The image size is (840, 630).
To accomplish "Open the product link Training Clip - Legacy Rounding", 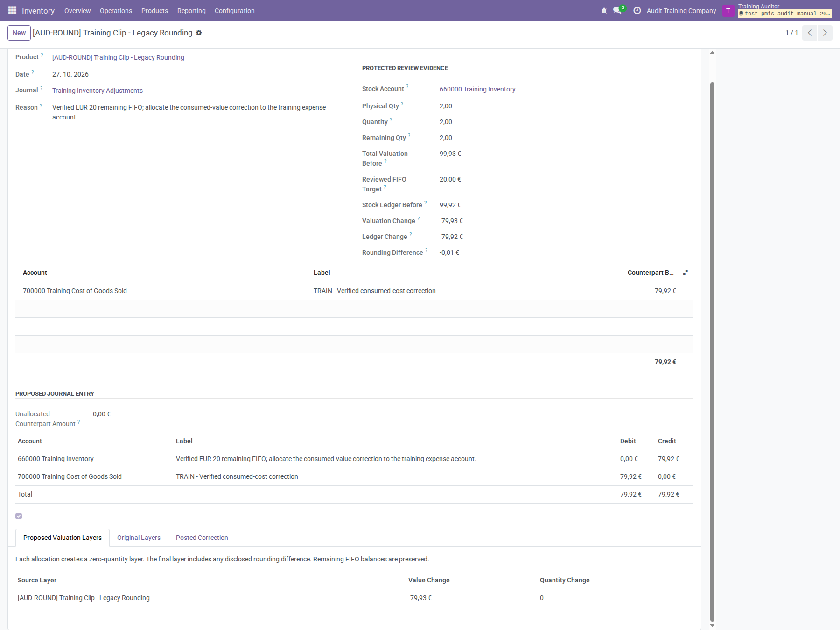I will coord(118,57).
